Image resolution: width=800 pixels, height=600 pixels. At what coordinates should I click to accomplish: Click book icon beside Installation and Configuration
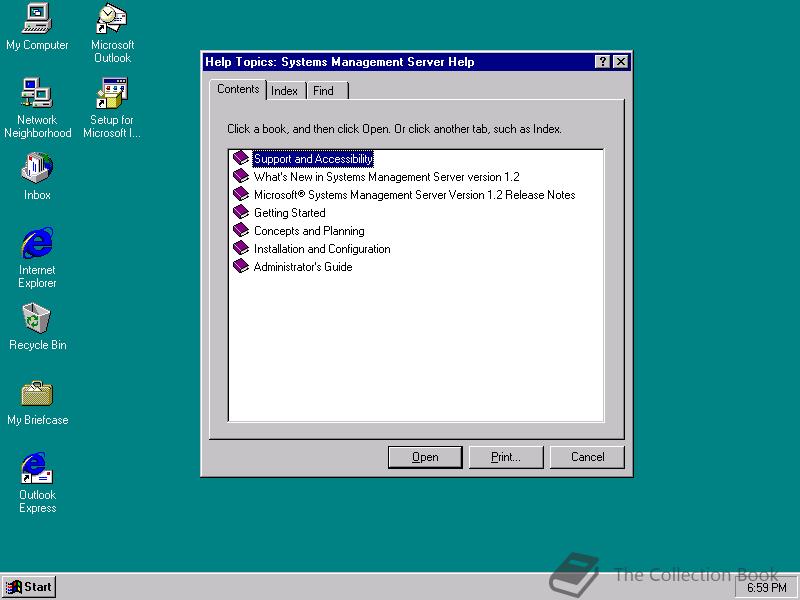coord(241,248)
